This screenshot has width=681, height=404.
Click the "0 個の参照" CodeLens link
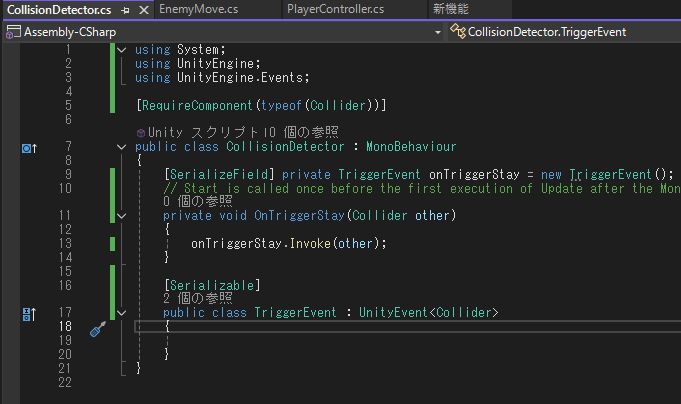tap(197, 201)
